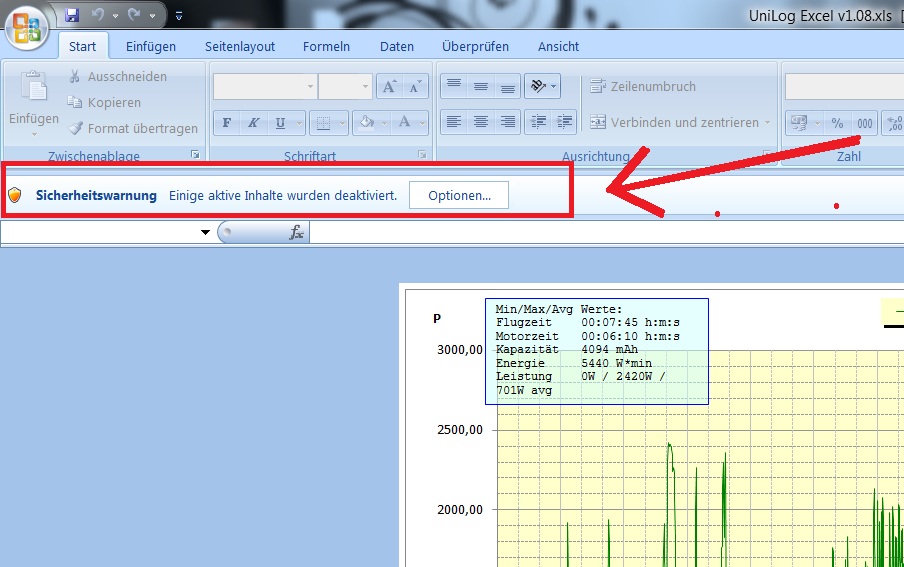904x567 pixels.
Task: Select the Überprüfen tab
Action: (475, 46)
